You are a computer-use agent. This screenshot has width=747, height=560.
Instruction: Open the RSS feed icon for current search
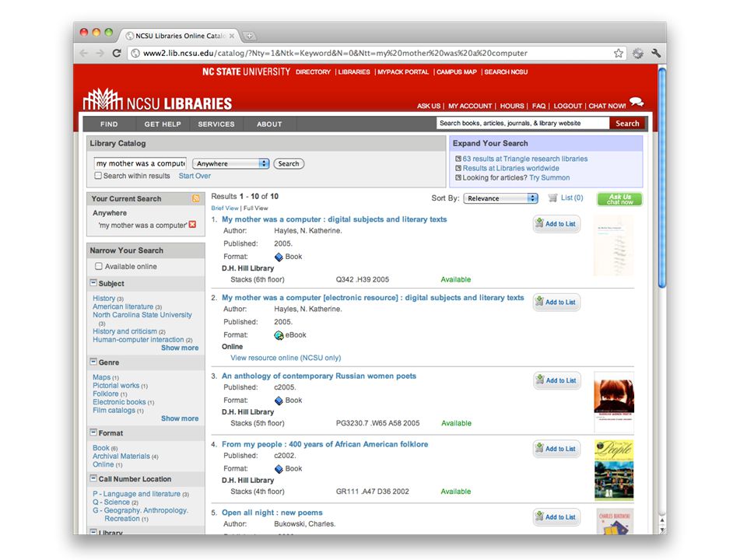[x=196, y=198]
